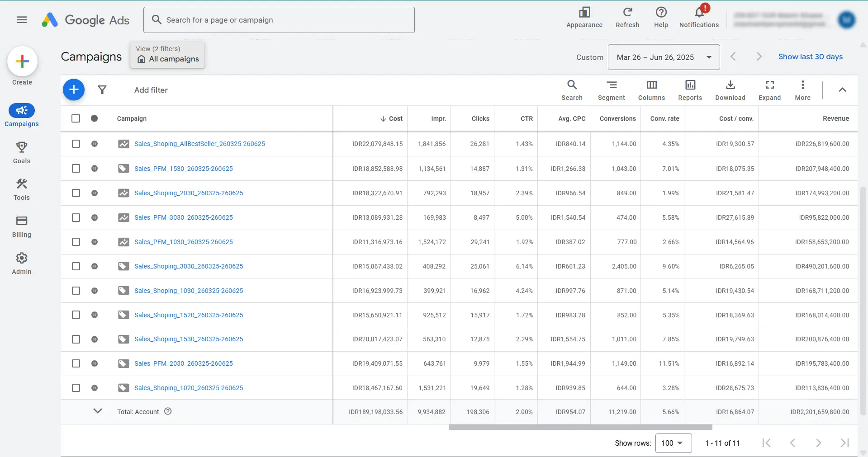The height and width of the screenshot is (457, 868).
Task: Click the Create plus button
Action: click(22, 61)
